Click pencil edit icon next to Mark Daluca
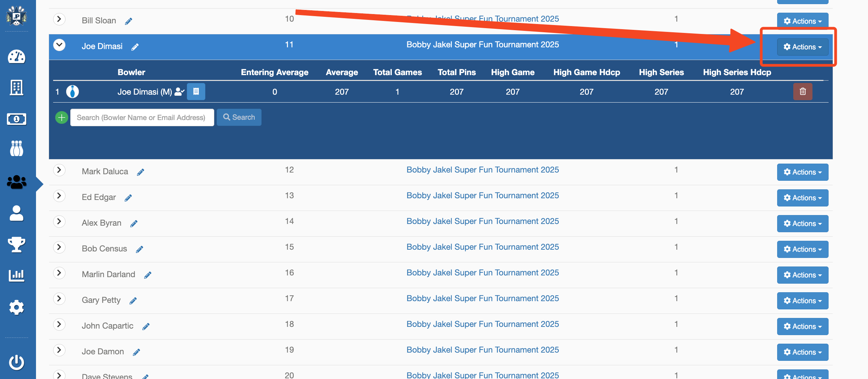The image size is (868, 379). [x=141, y=172]
